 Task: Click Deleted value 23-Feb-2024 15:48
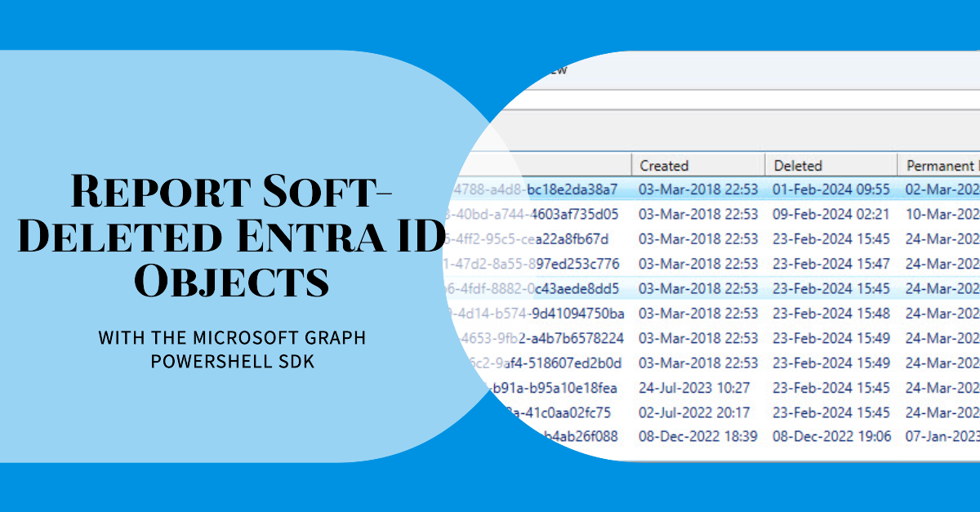click(831, 314)
